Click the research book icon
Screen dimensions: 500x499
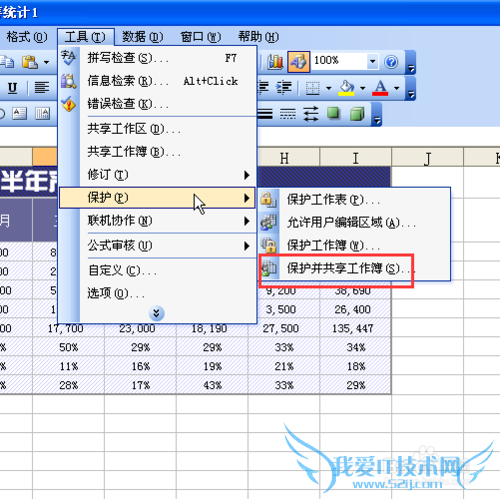click(x=69, y=81)
